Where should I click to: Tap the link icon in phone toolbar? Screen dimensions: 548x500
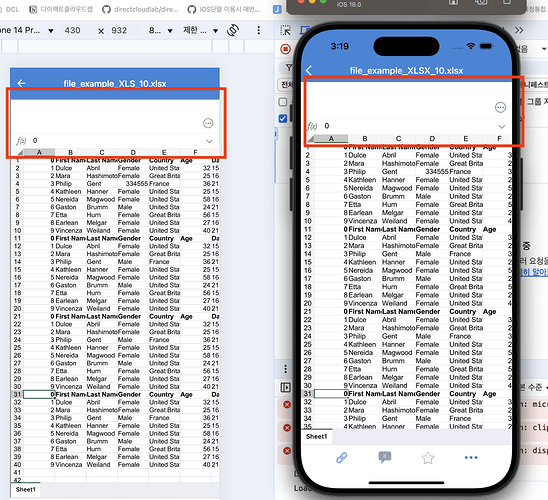coord(341,457)
